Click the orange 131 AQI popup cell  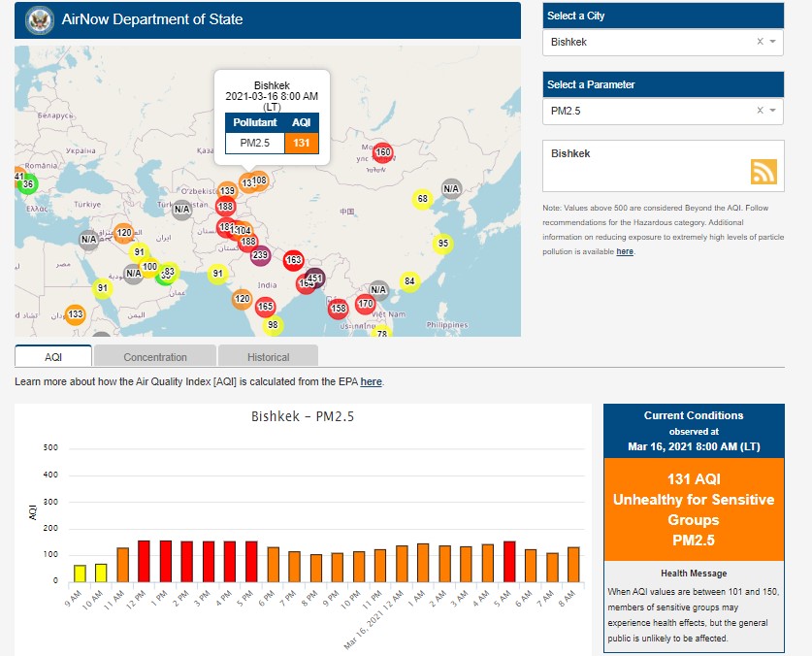point(301,144)
